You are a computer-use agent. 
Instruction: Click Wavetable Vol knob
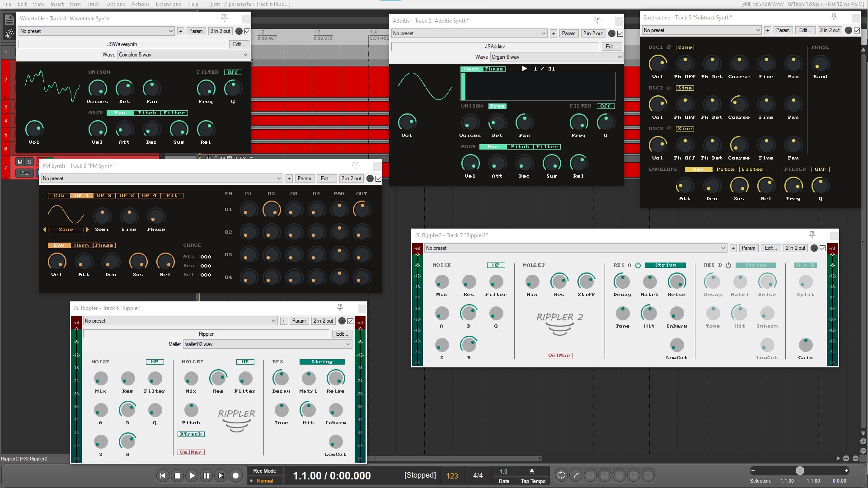point(34,129)
